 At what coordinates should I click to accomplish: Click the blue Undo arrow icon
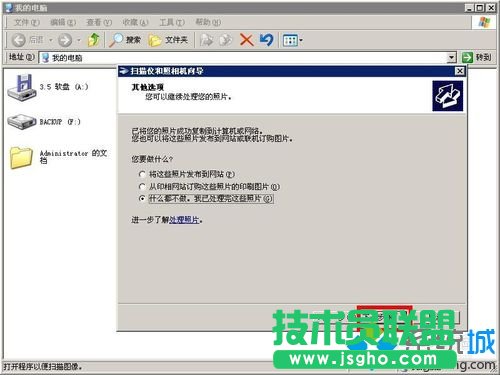pos(267,40)
